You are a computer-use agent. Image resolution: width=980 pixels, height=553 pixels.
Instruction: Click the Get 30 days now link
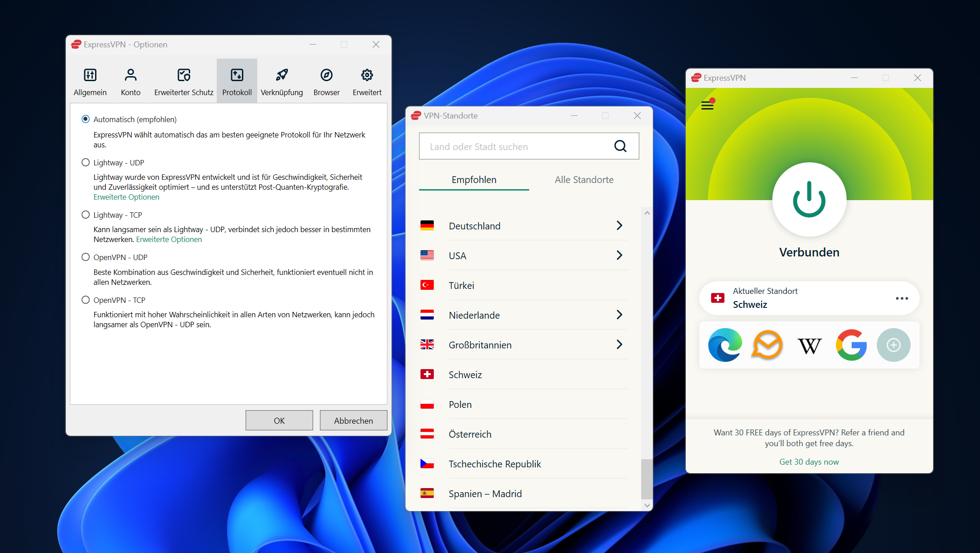(x=809, y=462)
